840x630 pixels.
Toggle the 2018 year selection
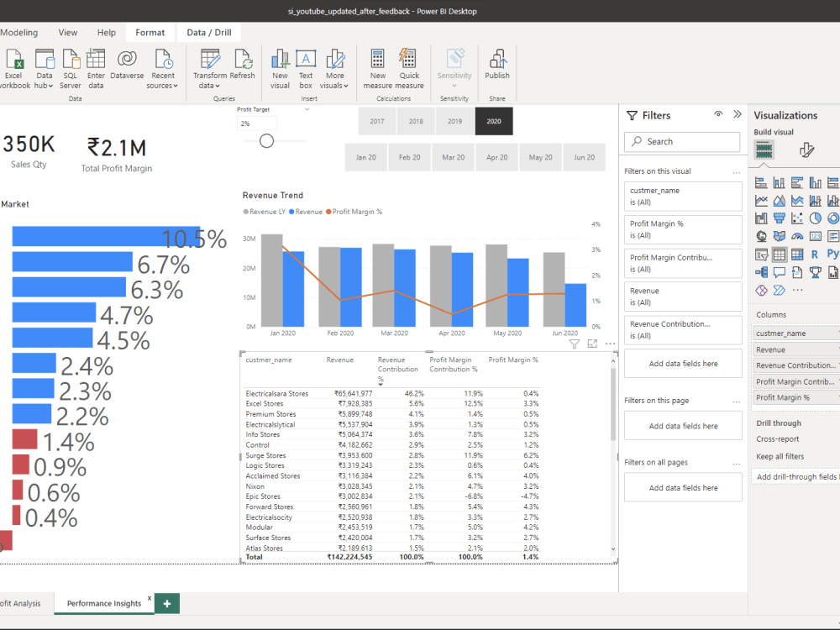pos(415,121)
